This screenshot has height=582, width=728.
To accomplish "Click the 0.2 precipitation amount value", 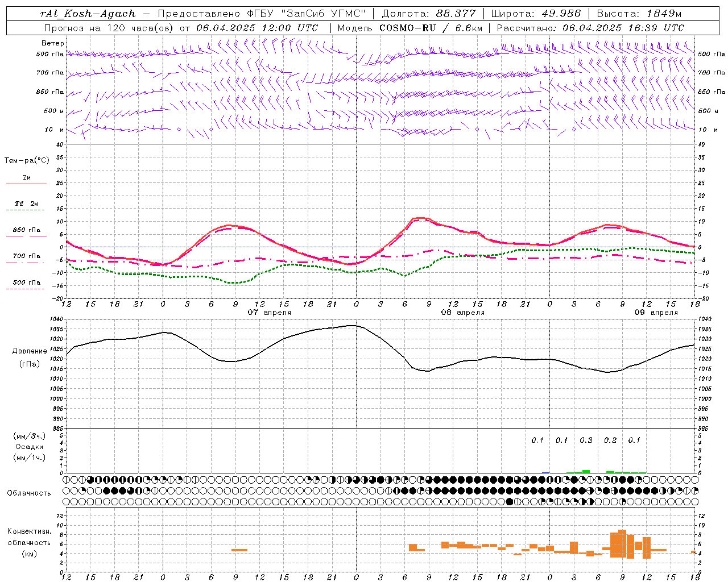I will click(610, 440).
